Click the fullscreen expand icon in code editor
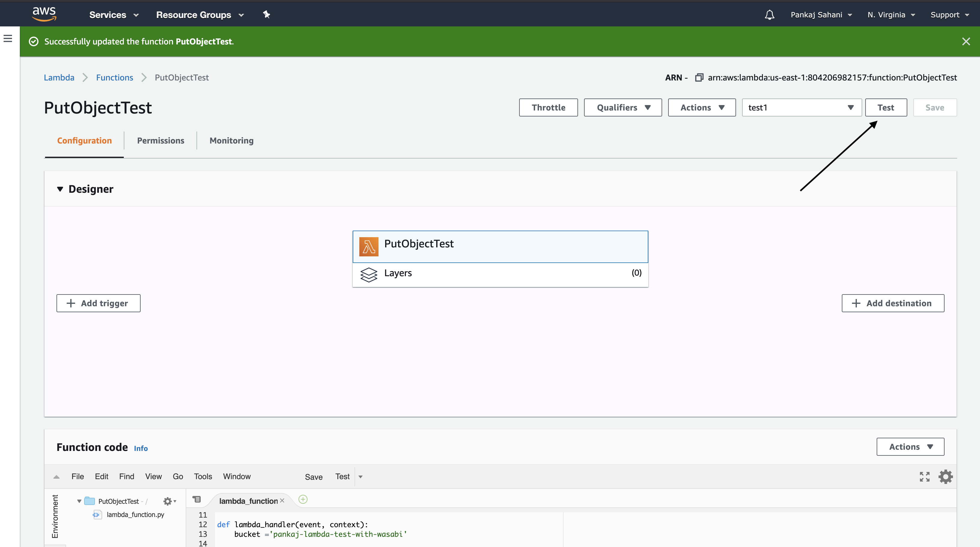Screen dimensions: 980x547 pos(925,477)
